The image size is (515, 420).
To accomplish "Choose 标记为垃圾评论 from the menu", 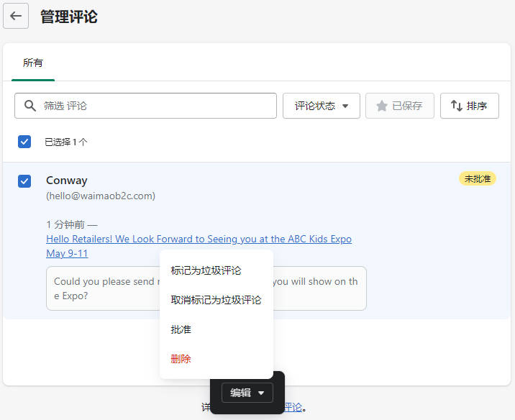I will click(x=217, y=270).
